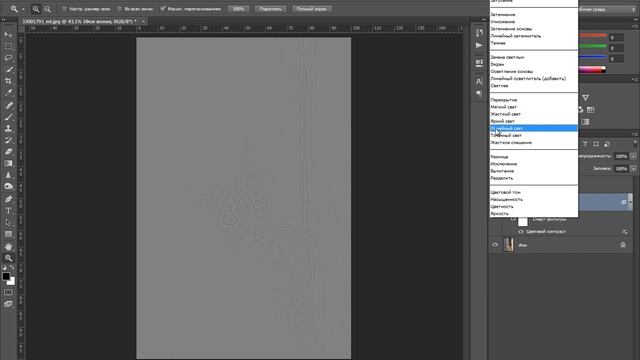Click the foreground color swatch
This screenshot has height=360, width=640.
tap(6, 276)
